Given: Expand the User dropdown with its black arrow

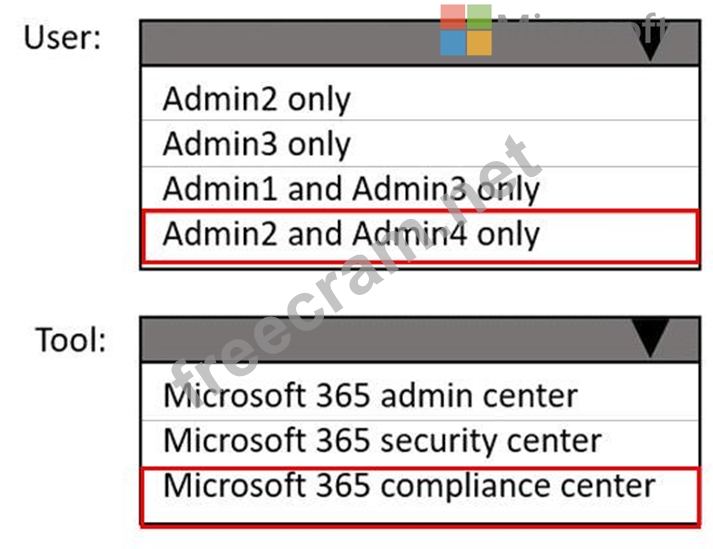Looking at the screenshot, I should tap(650, 44).
